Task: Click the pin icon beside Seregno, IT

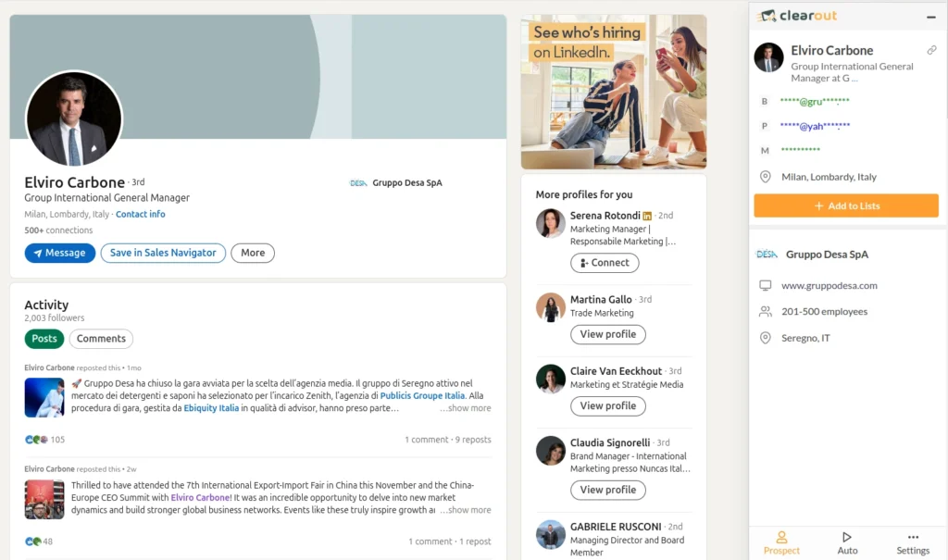Action: point(765,338)
